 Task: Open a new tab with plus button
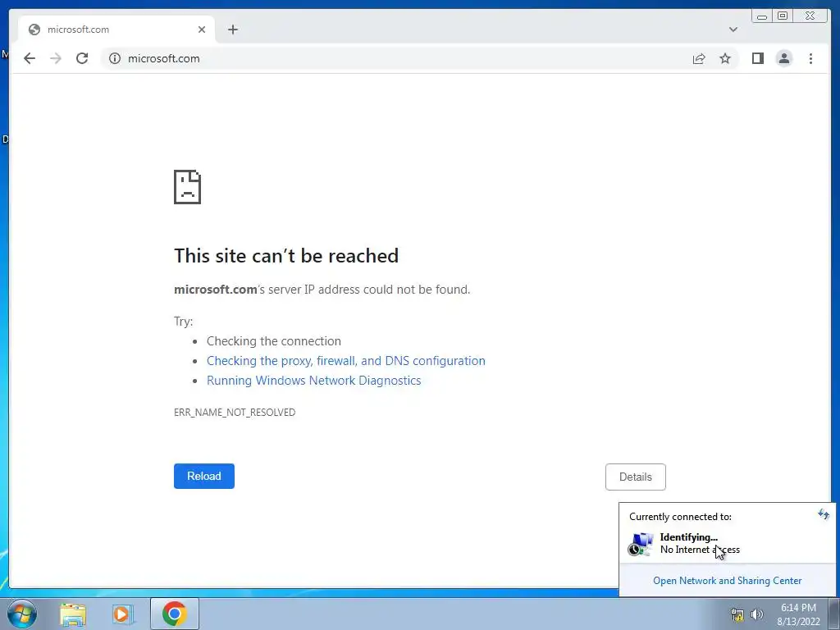tap(232, 30)
